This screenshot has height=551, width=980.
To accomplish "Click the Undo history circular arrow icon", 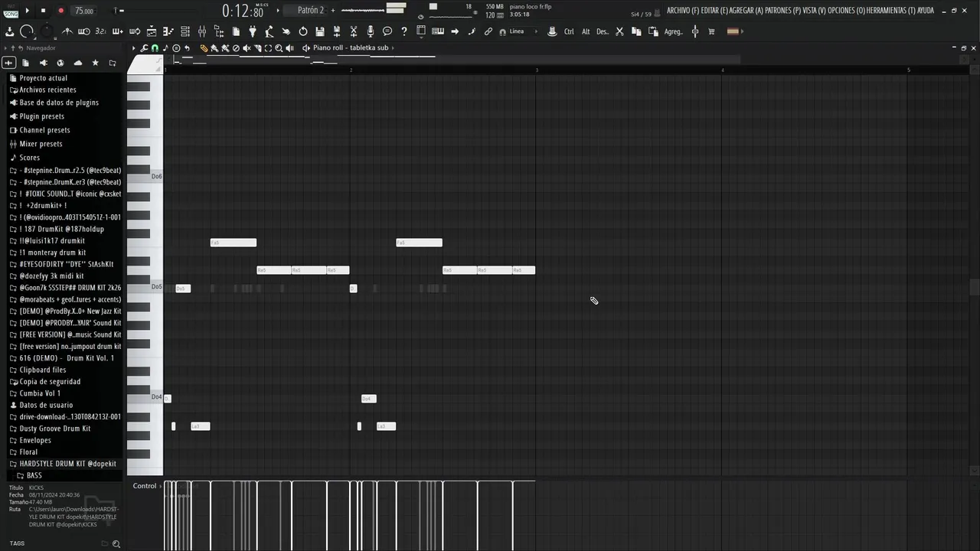I will (x=303, y=31).
